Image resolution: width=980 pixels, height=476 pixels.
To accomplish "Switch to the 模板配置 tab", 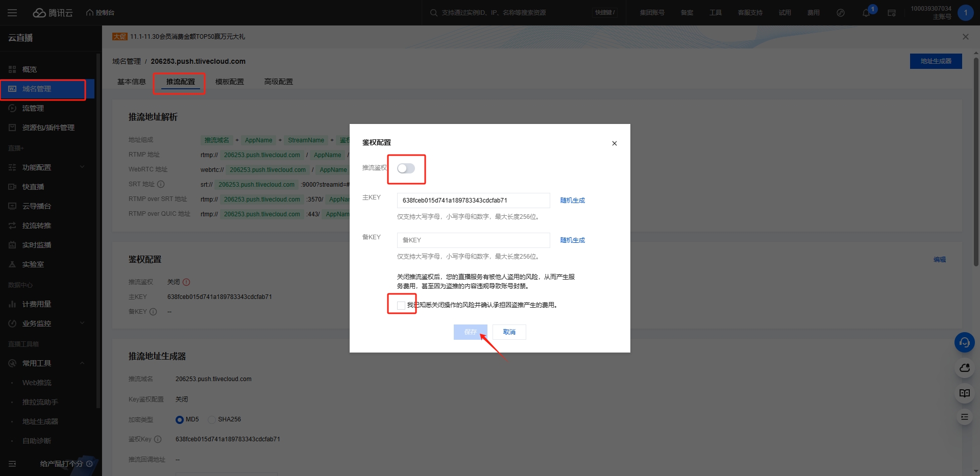I will click(229, 82).
